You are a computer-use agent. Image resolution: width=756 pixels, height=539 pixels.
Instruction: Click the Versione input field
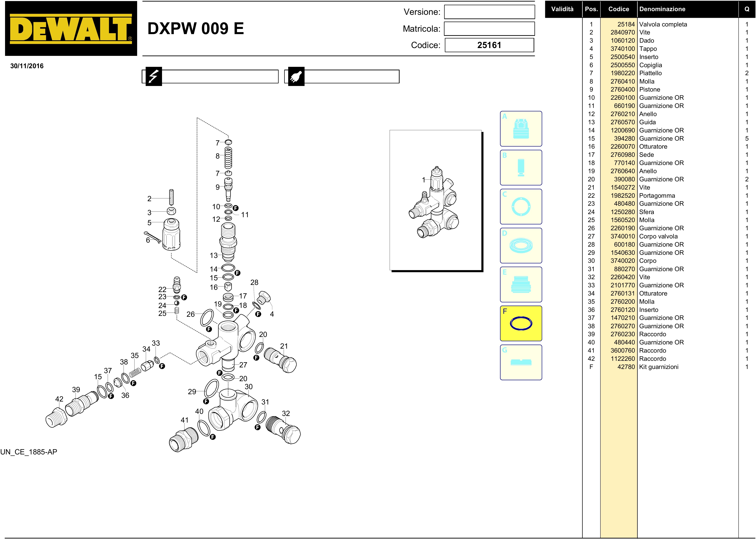(x=489, y=12)
